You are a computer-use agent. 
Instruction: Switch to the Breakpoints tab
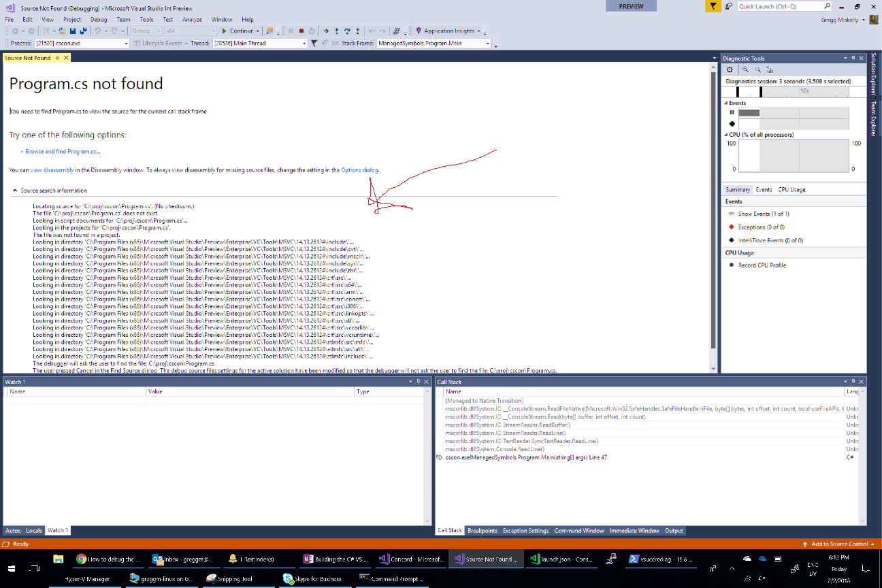pyautogui.click(x=483, y=530)
